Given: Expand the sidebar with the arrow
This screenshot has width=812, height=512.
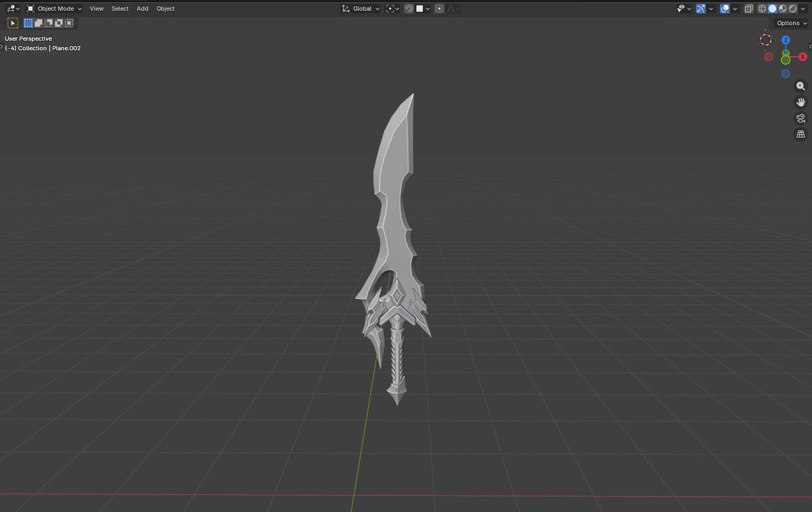Looking at the screenshot, I should click(810, 46).
